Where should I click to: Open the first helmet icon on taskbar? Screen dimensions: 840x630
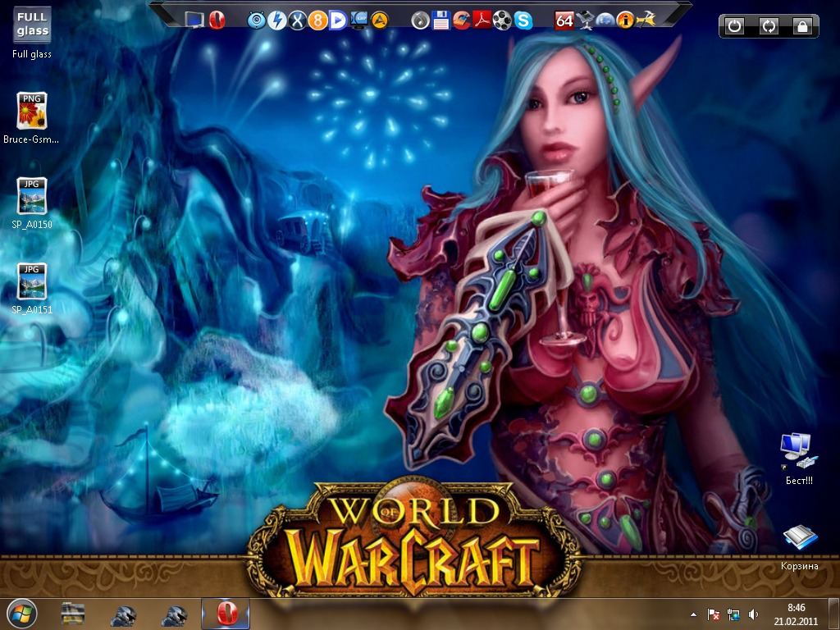[x=123, y=615]
